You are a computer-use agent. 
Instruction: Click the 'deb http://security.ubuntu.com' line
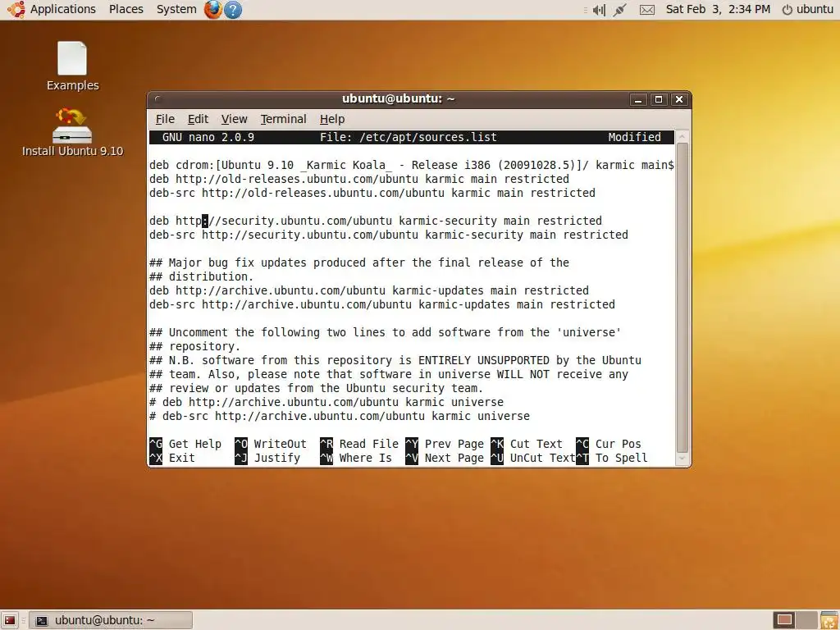pyautogui.click(x=376, y=221)
